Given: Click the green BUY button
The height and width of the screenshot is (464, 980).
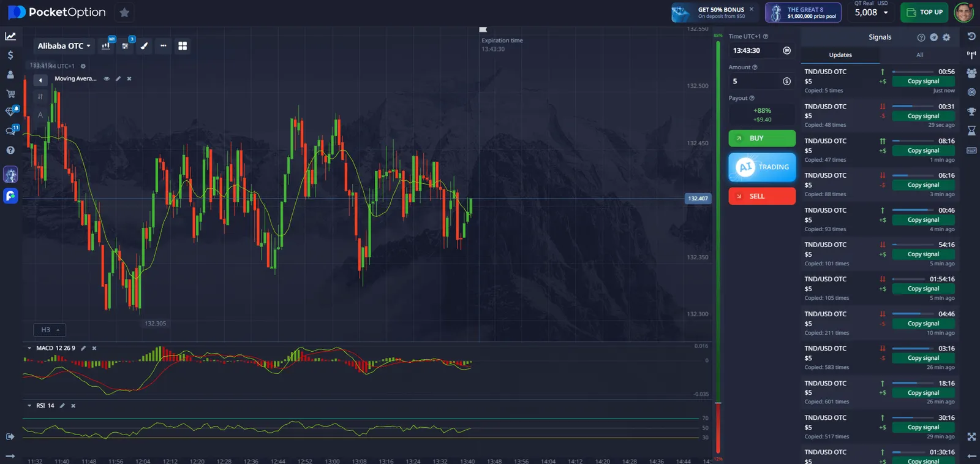Looking at the screenshot, I should pos(762,139).
